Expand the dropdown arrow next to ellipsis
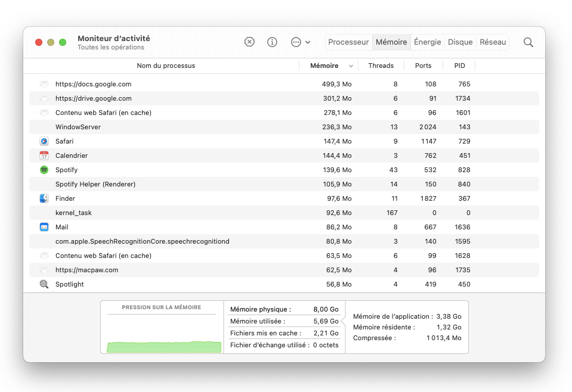This screenshot has height=392, width=572. pos(308,42)
